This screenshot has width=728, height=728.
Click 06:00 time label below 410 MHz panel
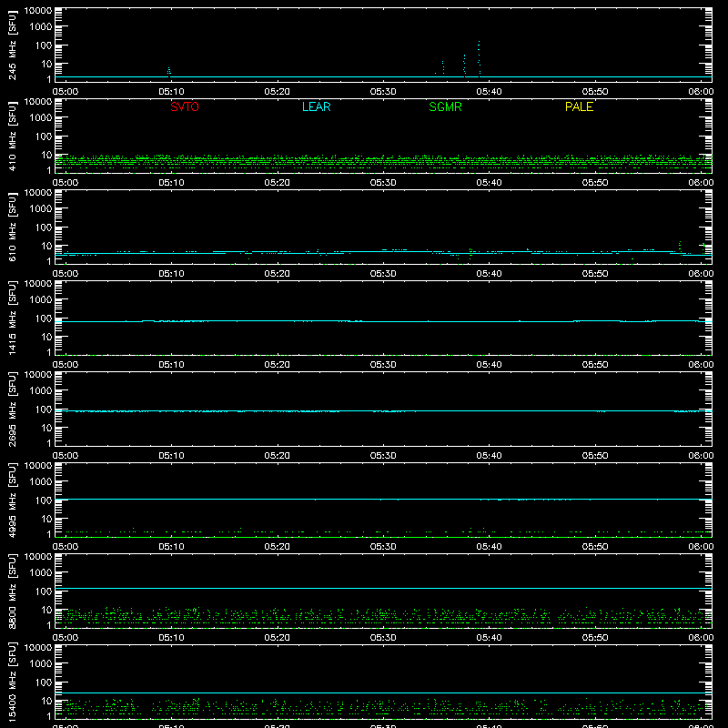tap(701, 183)
